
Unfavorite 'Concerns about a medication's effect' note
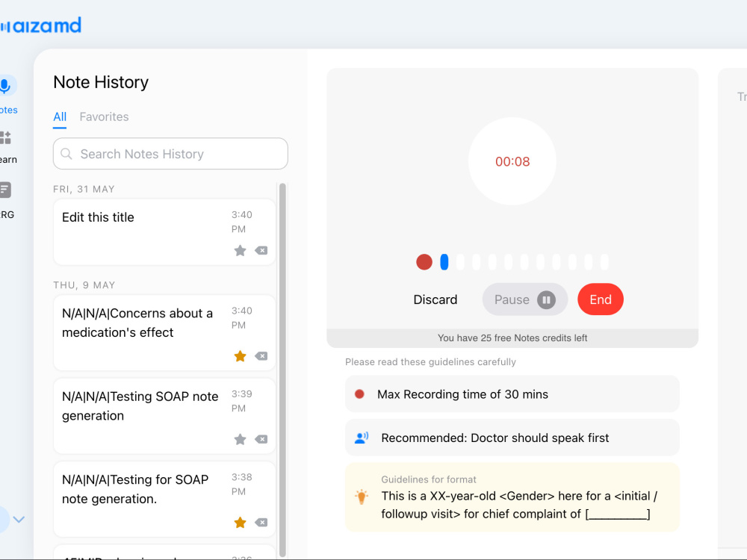coord(240,356)
